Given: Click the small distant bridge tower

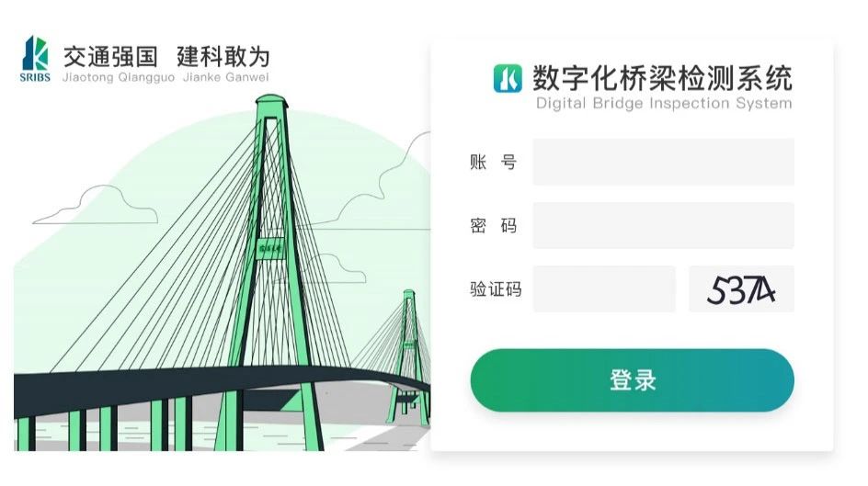Looking at the screenshot, I should tap(409, 356).
